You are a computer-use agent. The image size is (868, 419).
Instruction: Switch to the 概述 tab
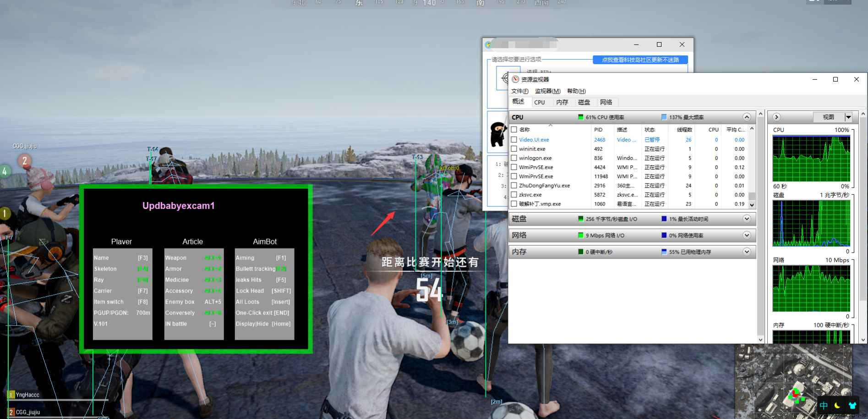tap(519, 102)
